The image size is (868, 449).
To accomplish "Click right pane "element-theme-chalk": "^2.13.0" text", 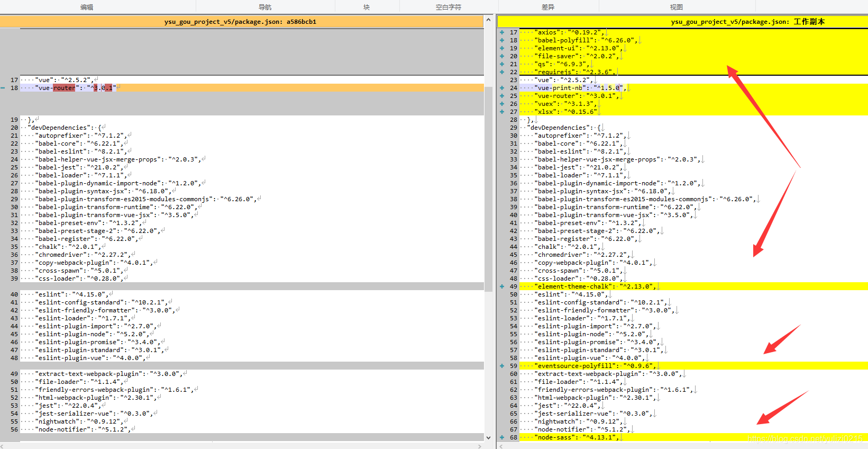I will [595, 286].
